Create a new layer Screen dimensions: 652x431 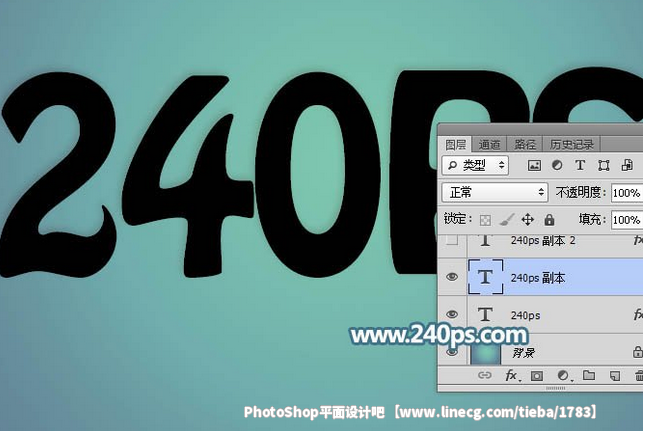point(615,375)
